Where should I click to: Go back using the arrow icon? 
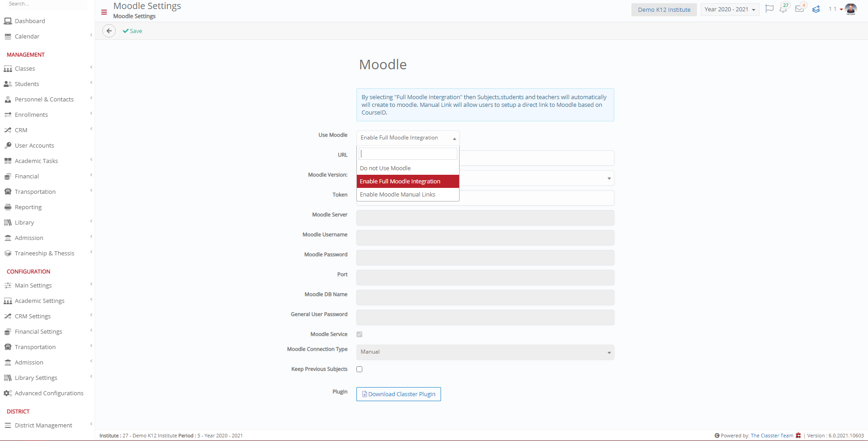109,31
